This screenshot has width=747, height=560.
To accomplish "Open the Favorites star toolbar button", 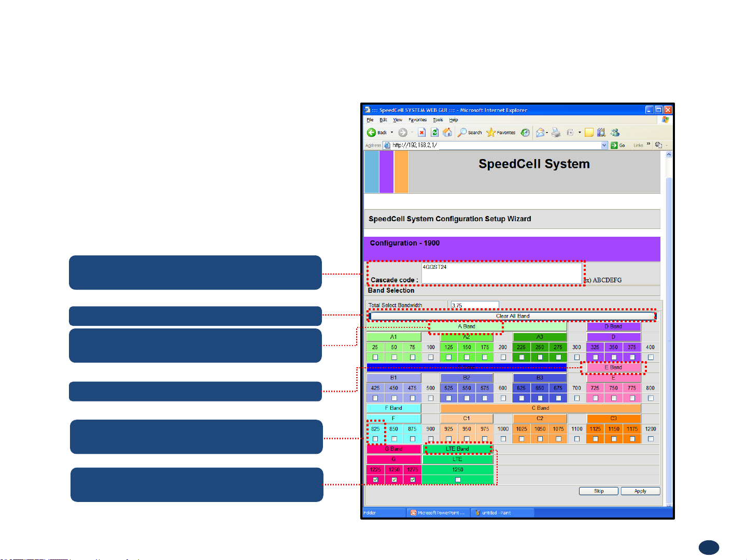I will [501, 133].
